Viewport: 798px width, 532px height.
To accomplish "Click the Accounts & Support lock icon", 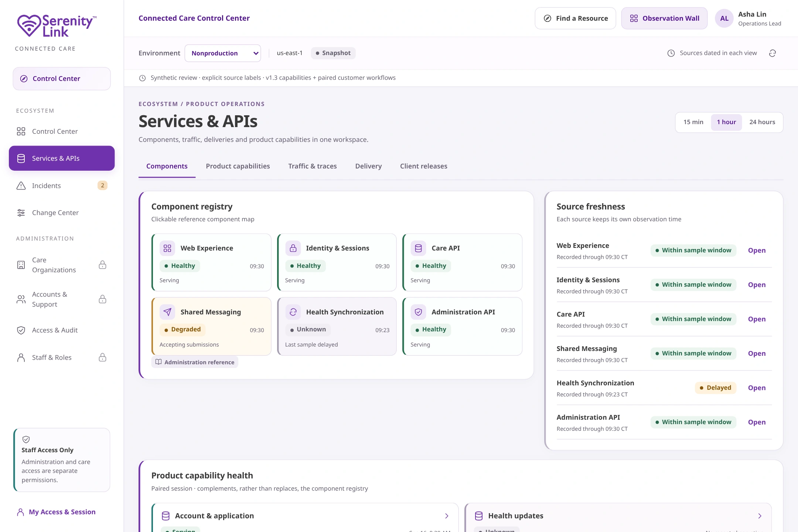I will click(103, 299).
